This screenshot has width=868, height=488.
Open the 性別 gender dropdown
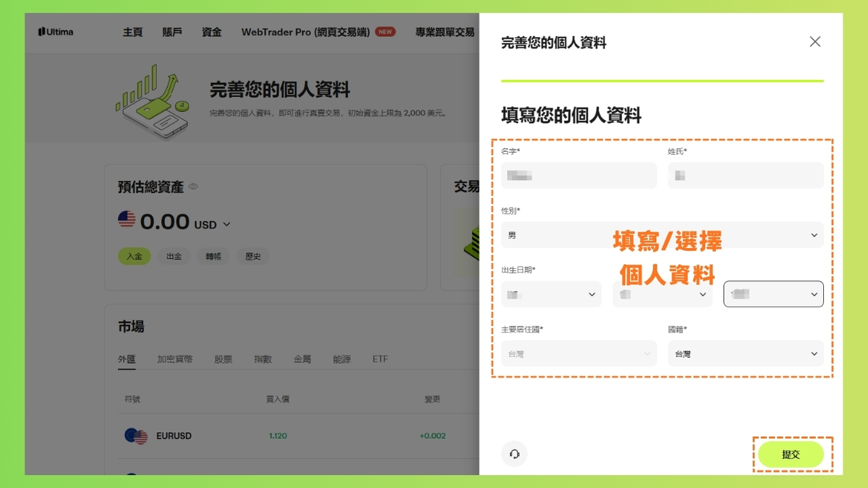pyautogui.click(x=662, y=235)
